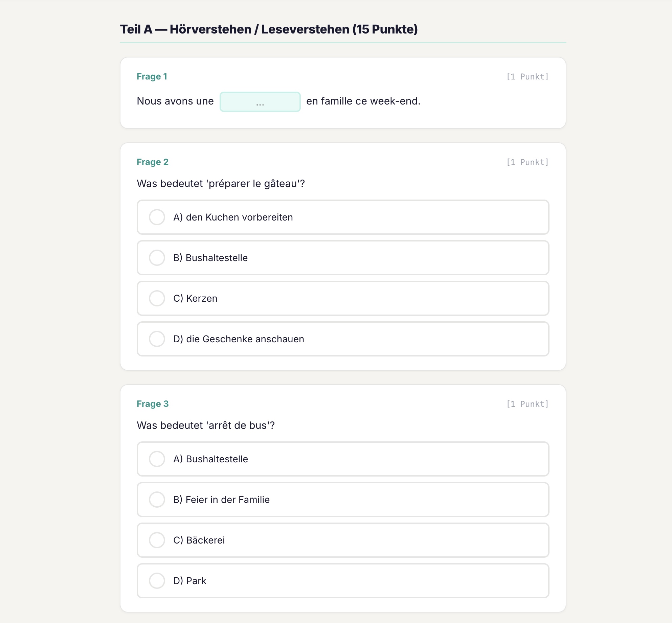
Task: Click the '[1 Punkt]' label of Frage 1
Action: point(527,77)
